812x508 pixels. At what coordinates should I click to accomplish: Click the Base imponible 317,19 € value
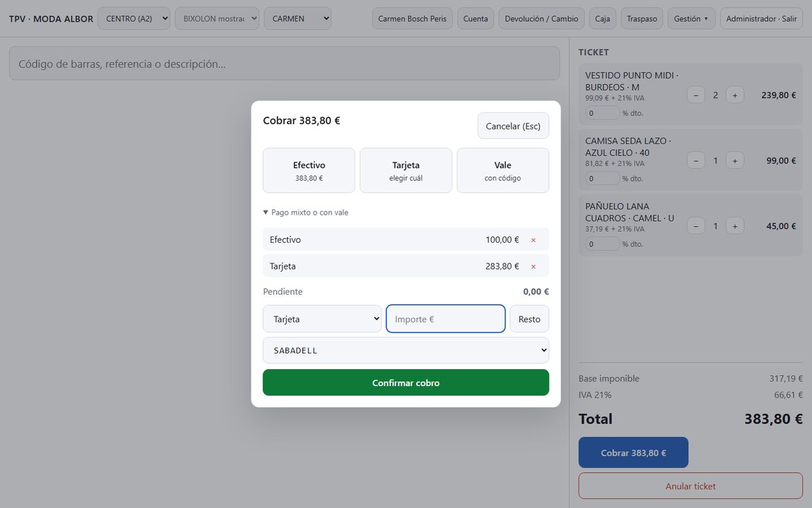[786, 379]
